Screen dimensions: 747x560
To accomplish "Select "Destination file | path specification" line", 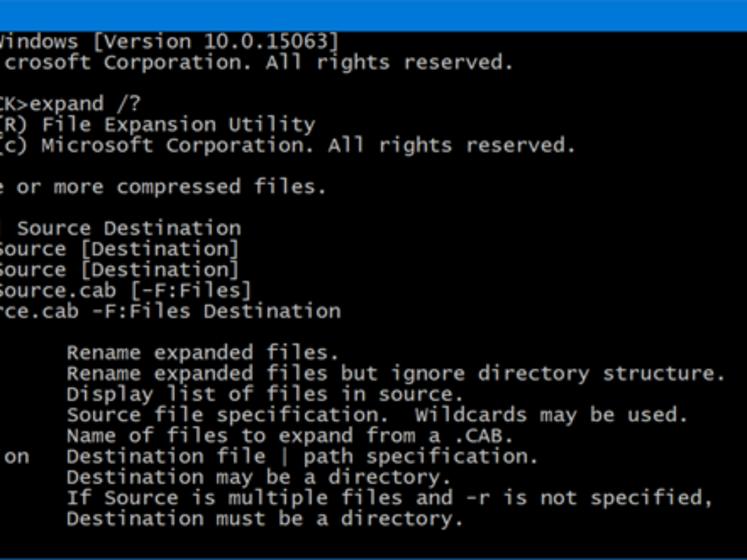I will [x=302, y=457].
